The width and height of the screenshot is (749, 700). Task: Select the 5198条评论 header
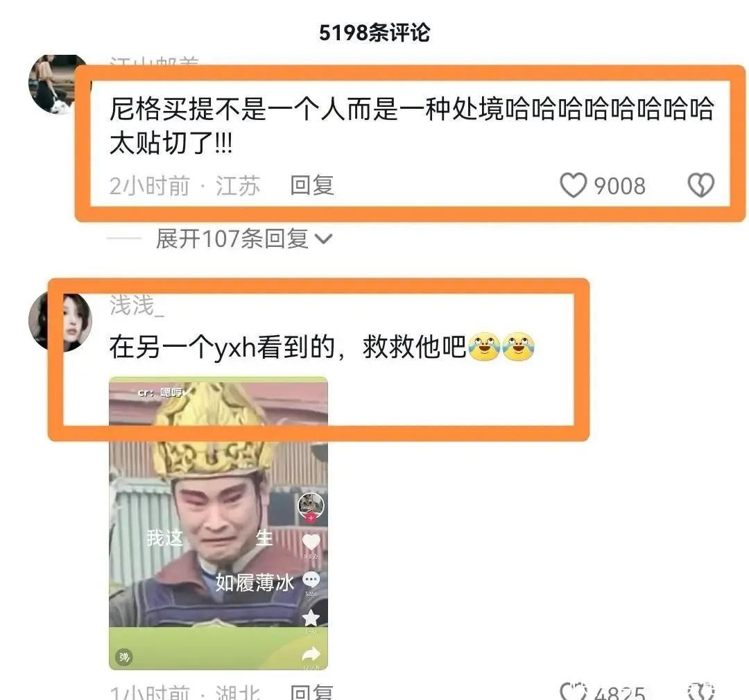pyautogui.click(x=374, y=33)
